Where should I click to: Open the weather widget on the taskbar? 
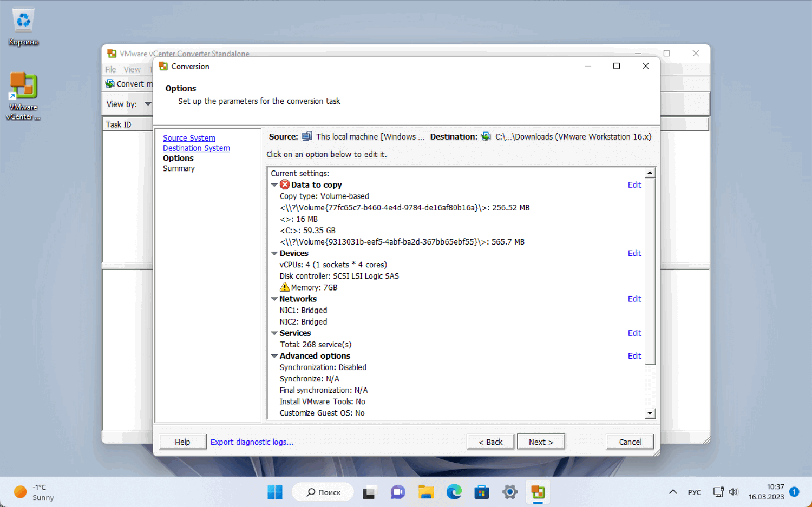[34, 492]
